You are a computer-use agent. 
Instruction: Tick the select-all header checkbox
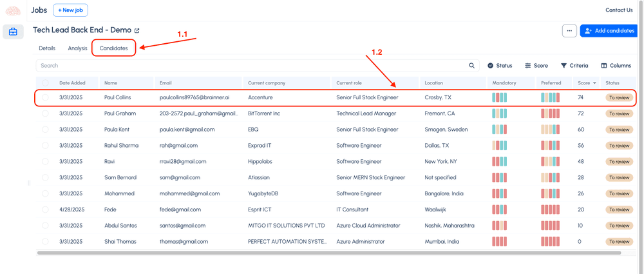click(45, 83)
